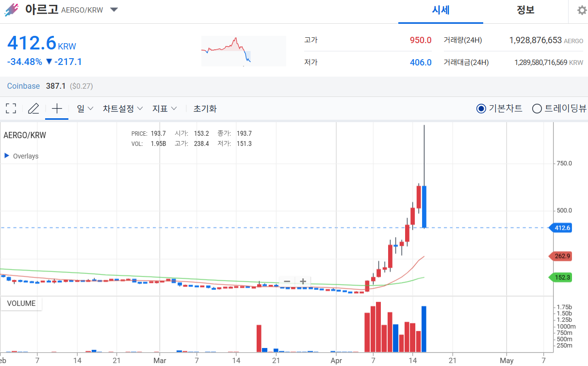The image size is (588, 366).
Task: Click the 153.2 시가 open reading
Action: point(201,133)
